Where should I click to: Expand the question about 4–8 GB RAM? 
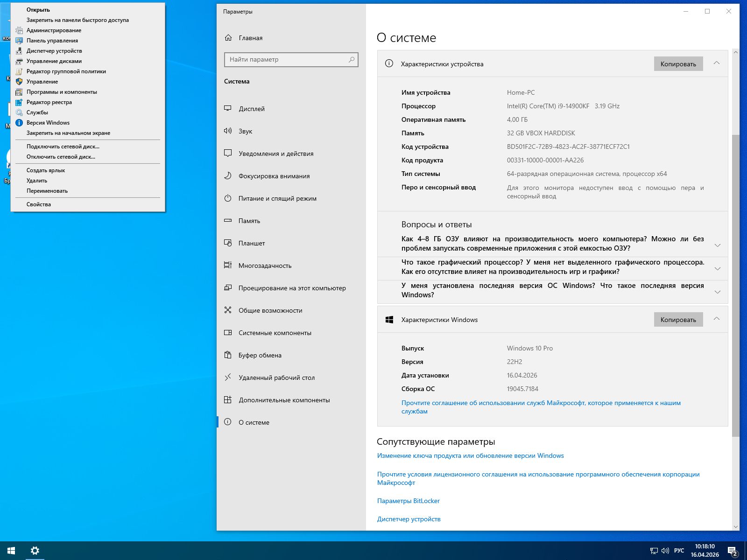(x=717, y=245)
